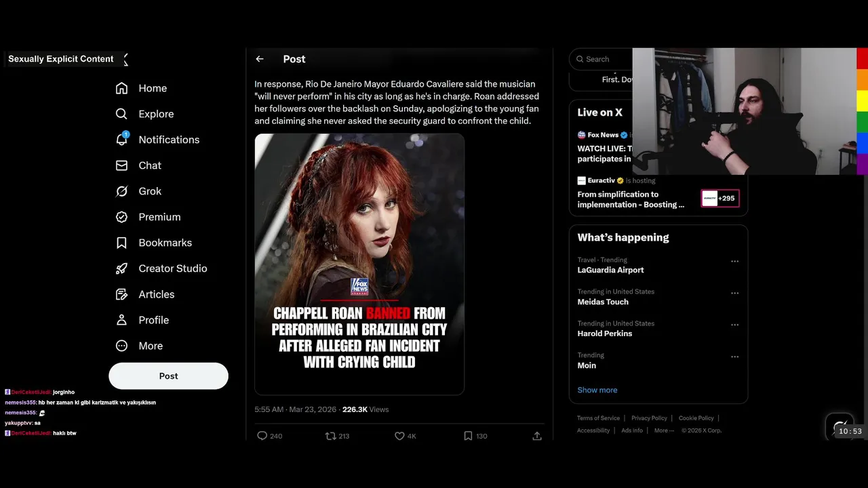The image size is (868, 488).
Task: Click the 226.3K Views count
Action: tap(366, 409)
